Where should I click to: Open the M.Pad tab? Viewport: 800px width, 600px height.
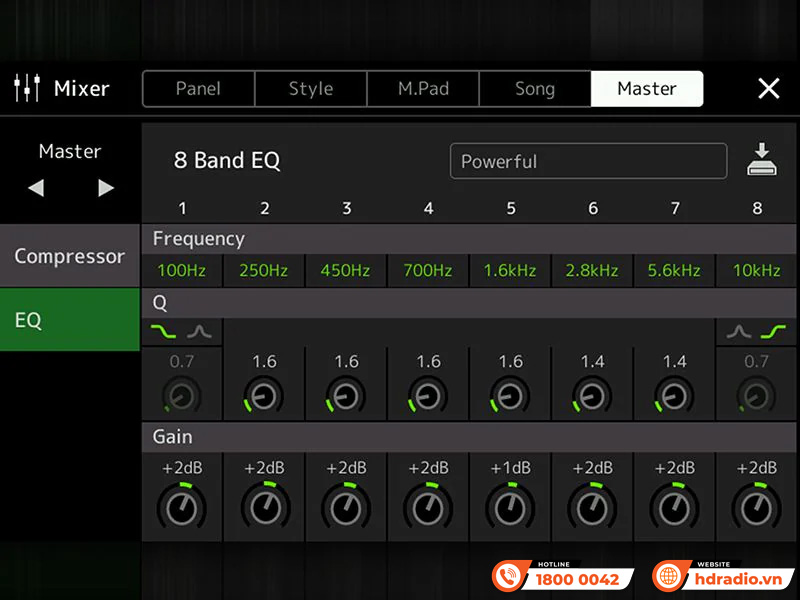click(423, 89)
